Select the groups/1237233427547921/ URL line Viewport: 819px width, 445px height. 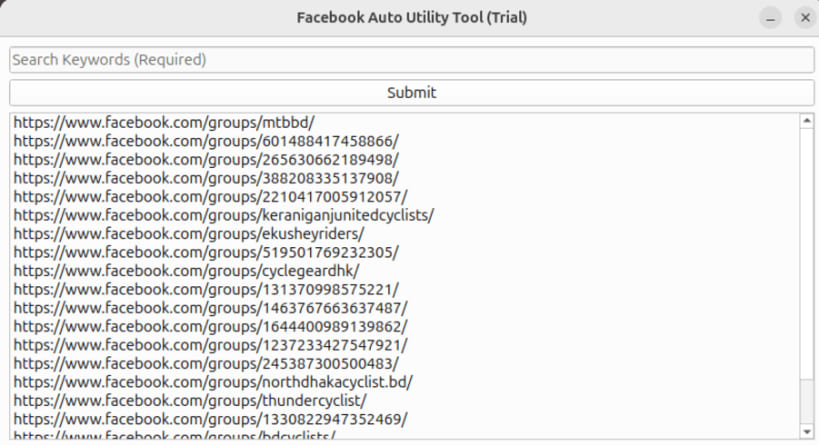[210, 345]
